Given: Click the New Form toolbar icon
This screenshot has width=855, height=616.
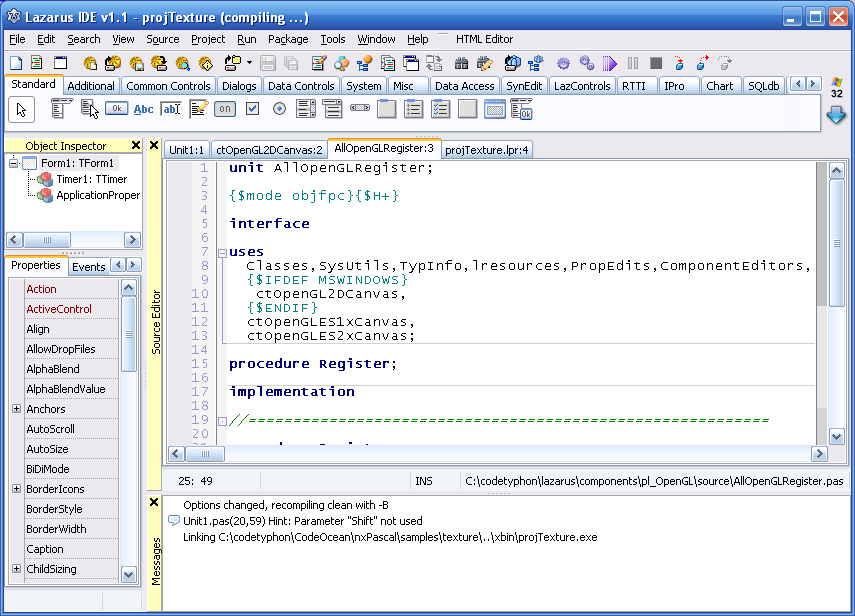Looking at the screenshot, I should 60,63.
